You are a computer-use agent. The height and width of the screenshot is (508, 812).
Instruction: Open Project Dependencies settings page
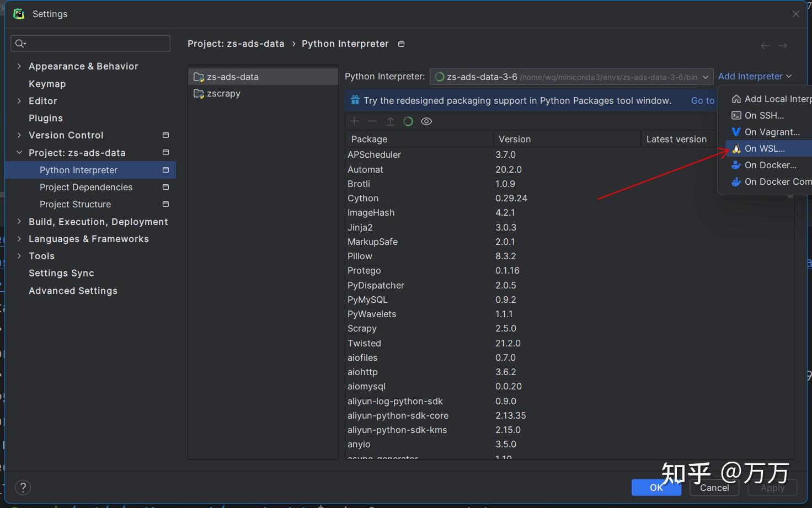[x=86, y=187]
